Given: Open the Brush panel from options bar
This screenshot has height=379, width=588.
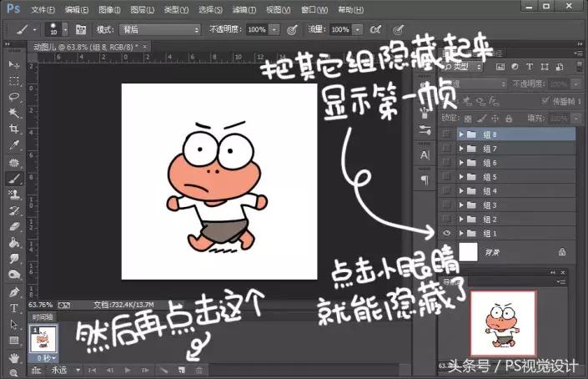Looking at the screenshot, I should (81, 29).
